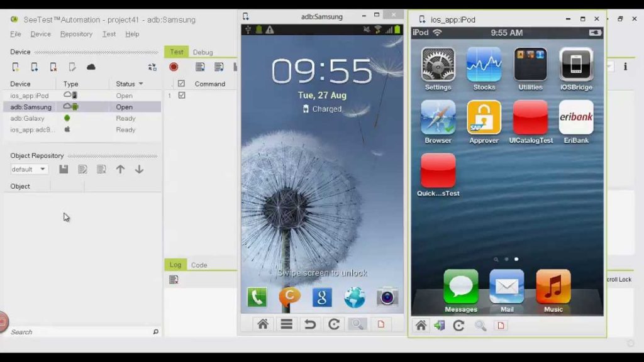Image resolution: width=644 pixels, height=362 pixels.
Task: Click the magnifier icon in the Search field
Action: tap(156, 332)
